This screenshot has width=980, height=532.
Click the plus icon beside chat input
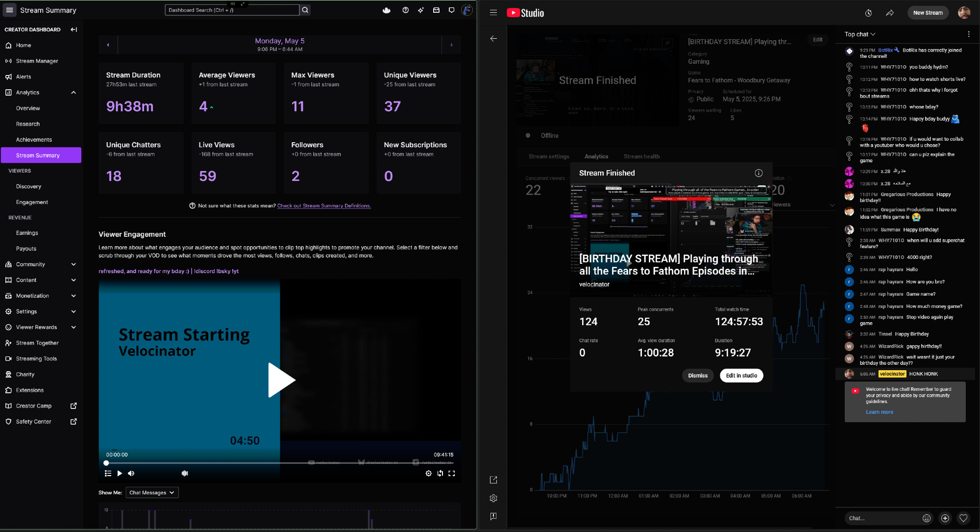(945, 518)
